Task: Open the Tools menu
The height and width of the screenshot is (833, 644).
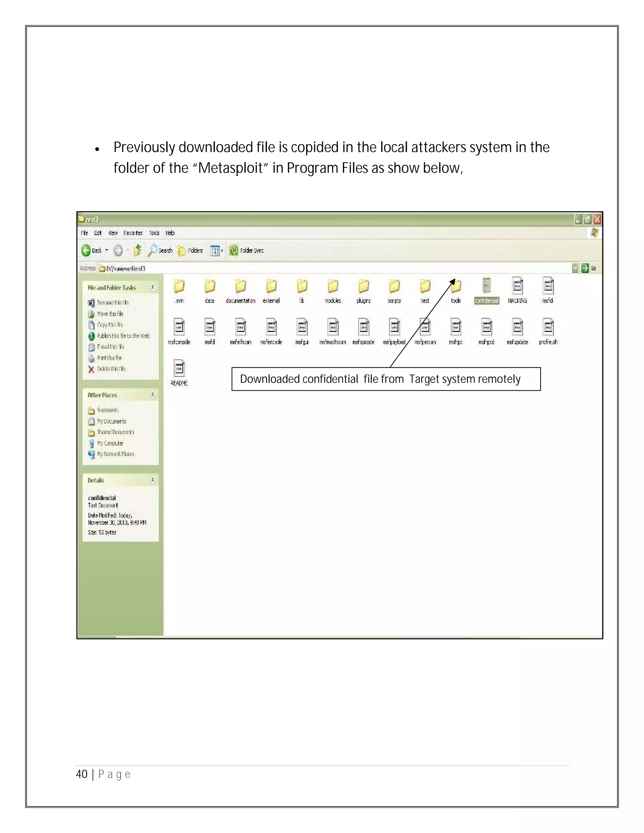Action: (154, 233)
